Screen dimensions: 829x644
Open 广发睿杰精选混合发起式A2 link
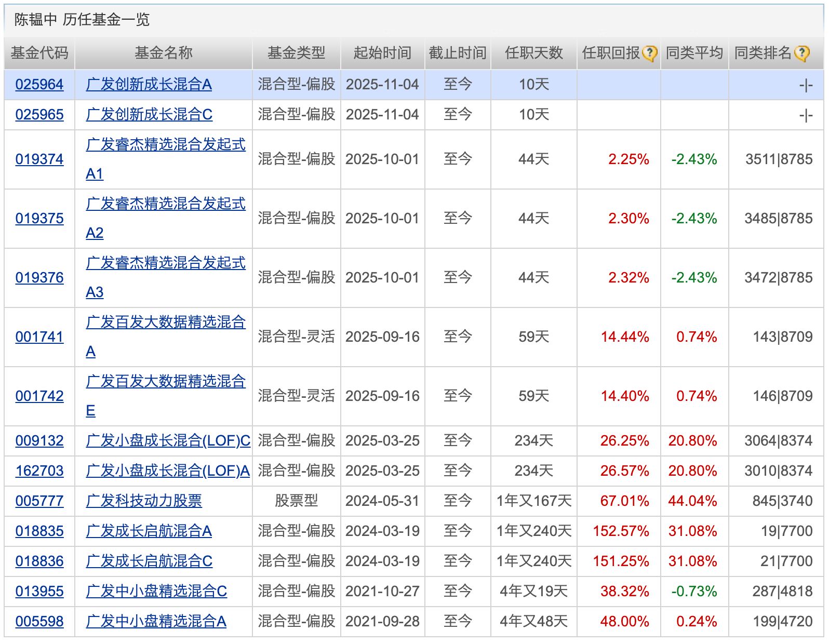[x=165, y=204]
